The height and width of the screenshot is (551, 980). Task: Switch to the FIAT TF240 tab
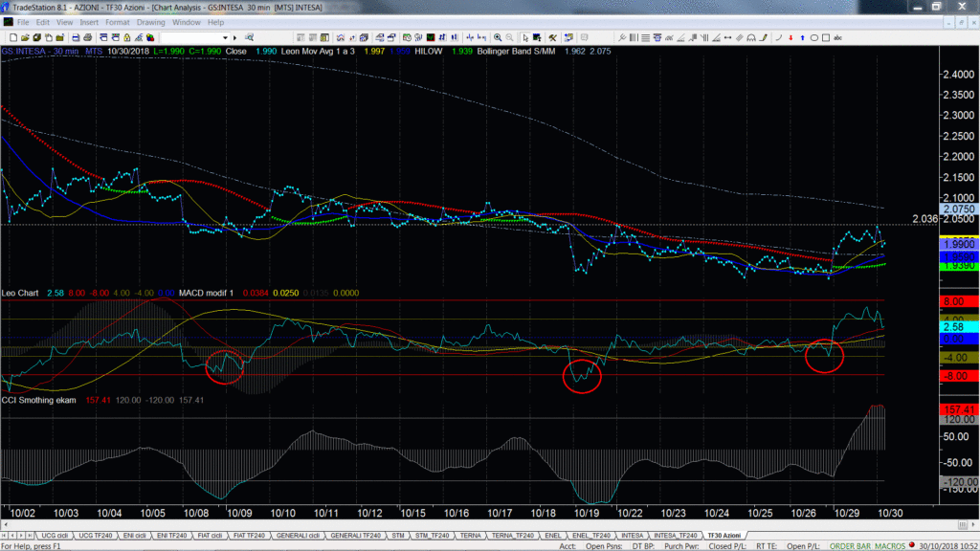[249, 536]
